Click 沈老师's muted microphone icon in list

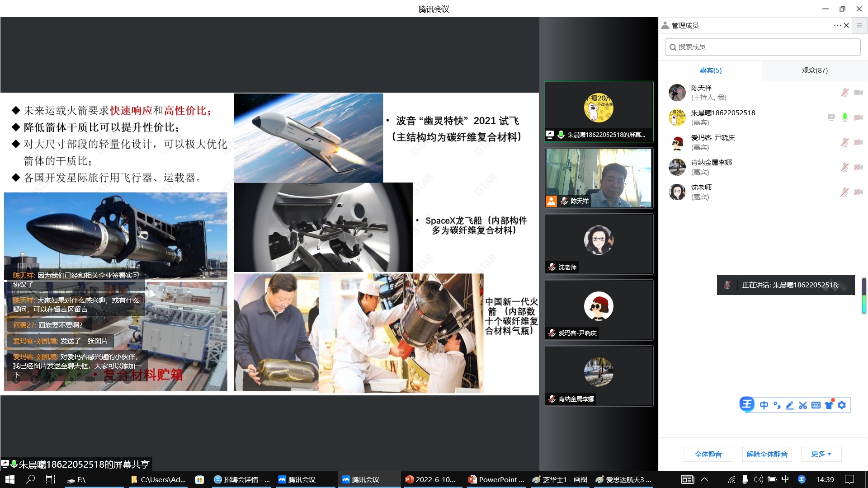coord(844,192)
